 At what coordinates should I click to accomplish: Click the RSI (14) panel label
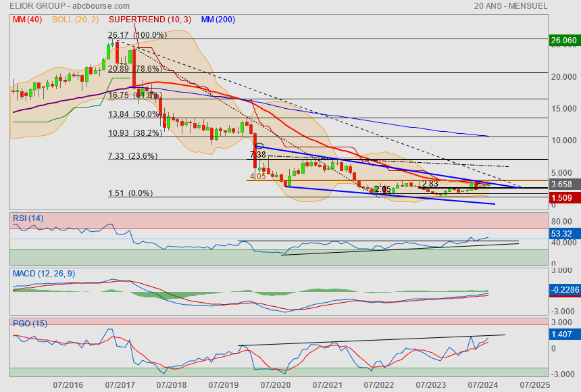[28, 218]
